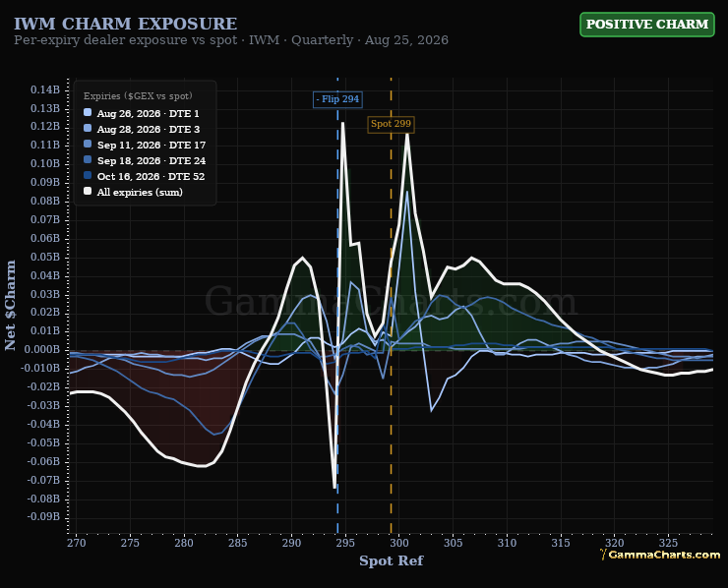Click the -0.07B y-axis label

(43, 480)
